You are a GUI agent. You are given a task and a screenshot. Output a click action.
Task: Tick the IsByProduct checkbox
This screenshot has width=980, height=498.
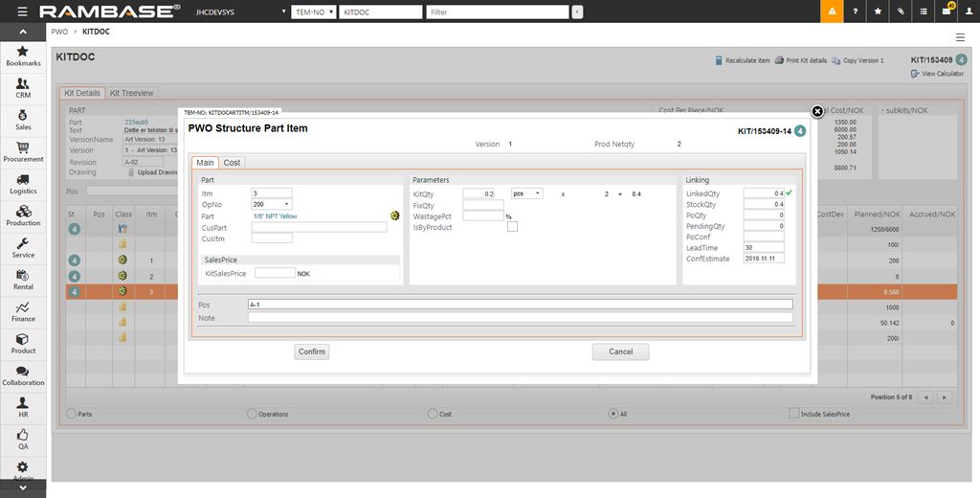[512, 227]
